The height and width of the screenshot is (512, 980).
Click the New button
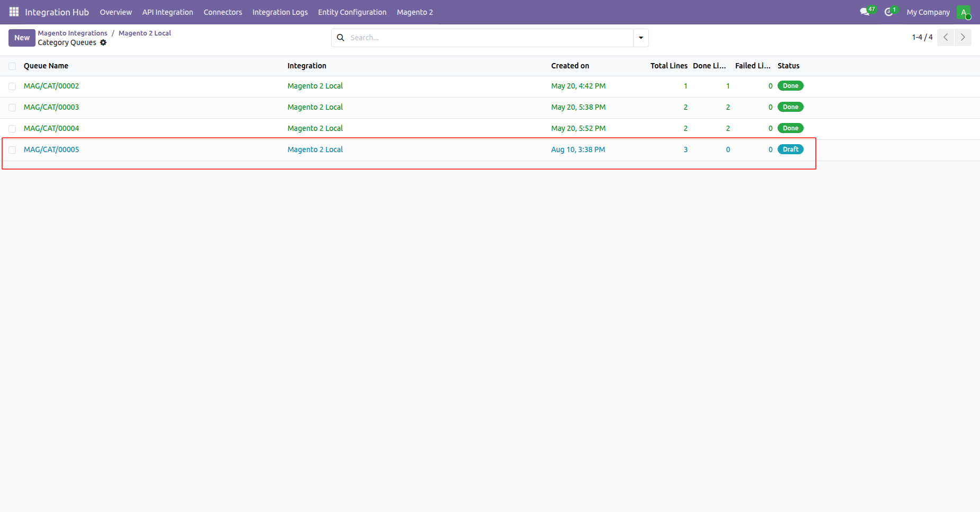click(22, 38)
